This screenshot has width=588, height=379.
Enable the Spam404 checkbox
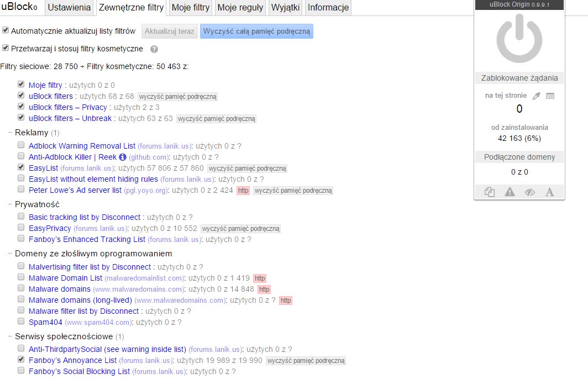[21, 322]
